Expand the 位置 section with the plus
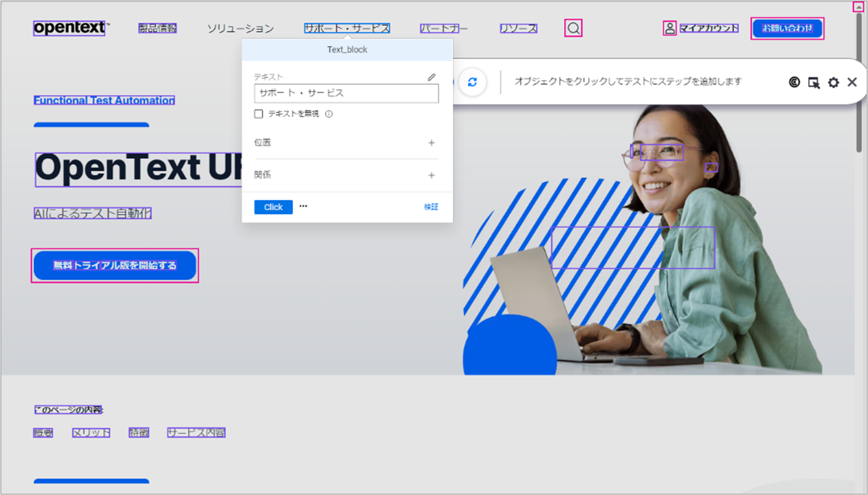The width and height of the screenshot is (868, 495). (x=431, y=143)
